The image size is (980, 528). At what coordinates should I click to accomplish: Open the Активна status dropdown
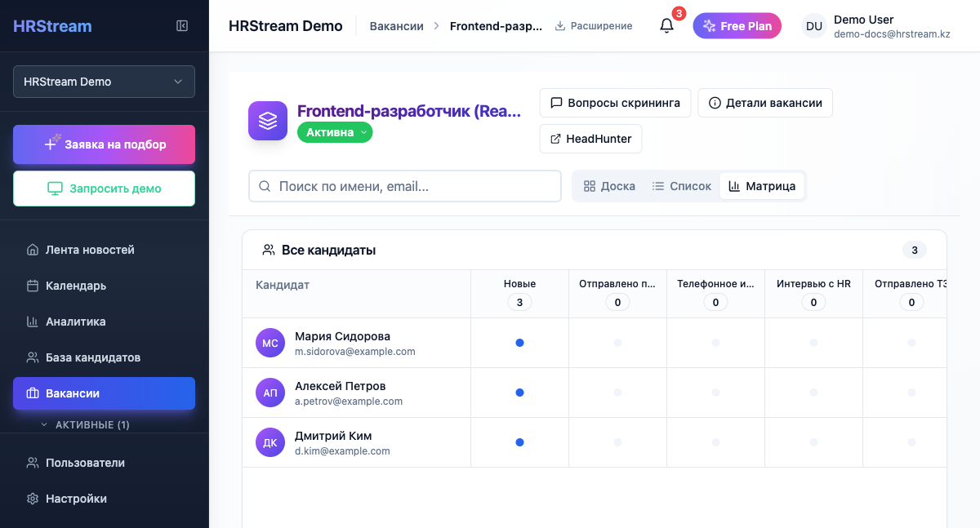tap(335, 132)
